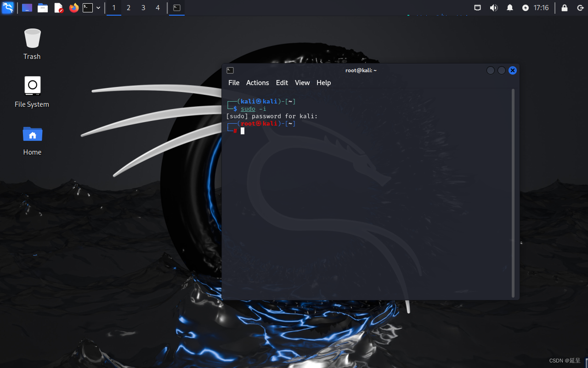Viewport: 588px width, 368px height.
Task: Click the display/network tray icon
Action: tap(478, 8)
